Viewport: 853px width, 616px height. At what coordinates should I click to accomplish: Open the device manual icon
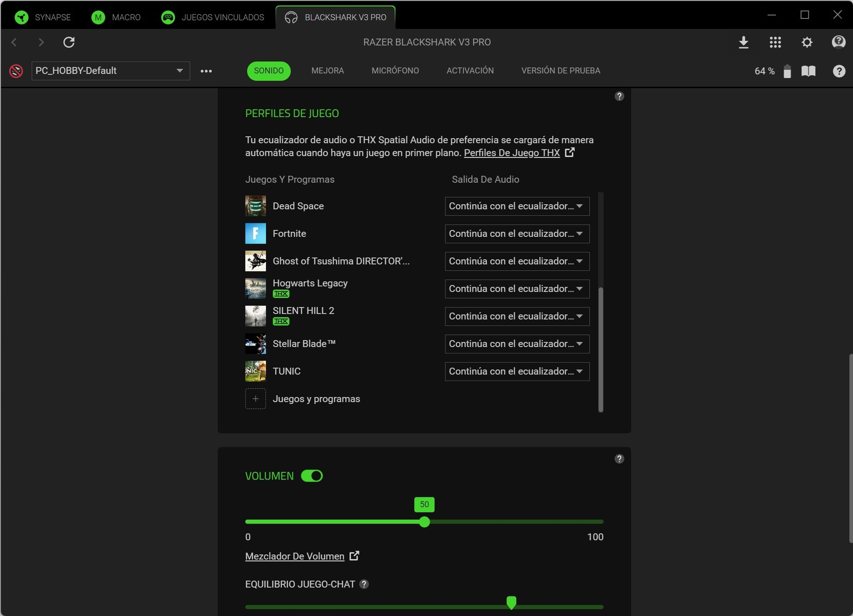point(808,71)
